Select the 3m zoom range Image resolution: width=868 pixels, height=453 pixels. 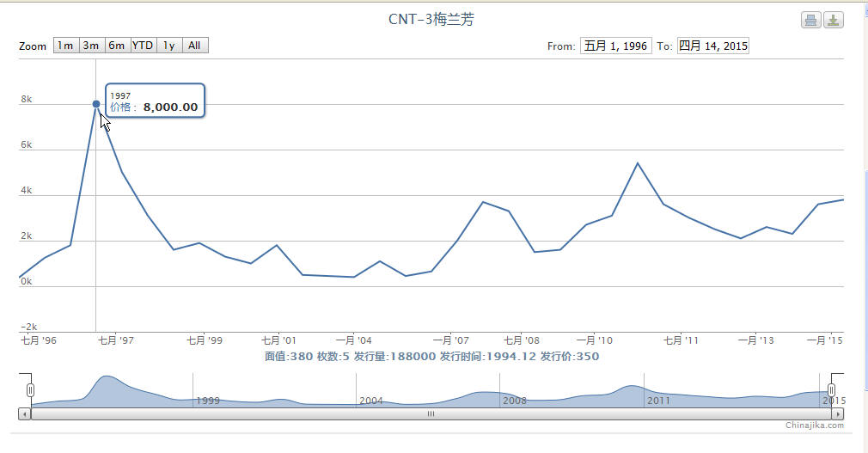[x=92, y=46]
